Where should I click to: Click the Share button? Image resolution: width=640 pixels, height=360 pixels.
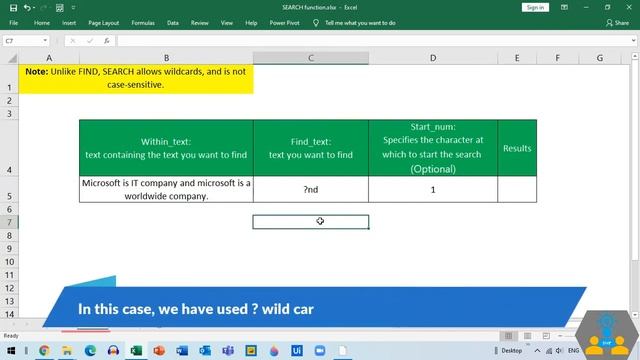pos(617,23)
